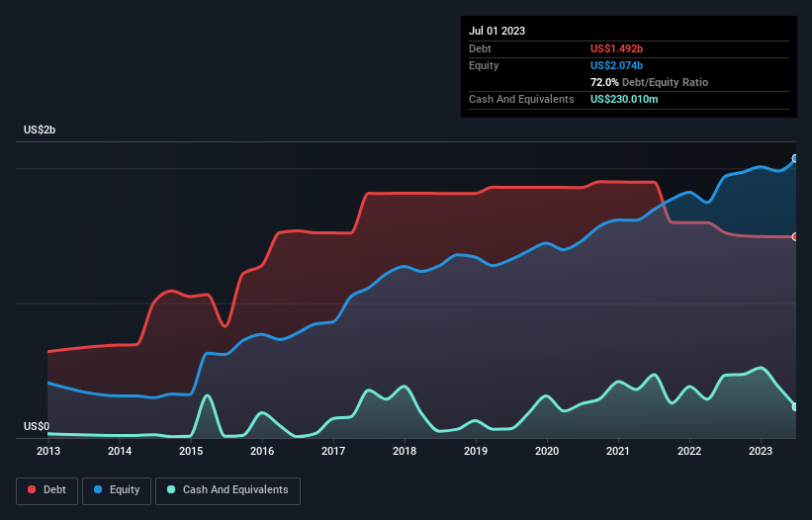The height and width of the screenshot is (520, 812).
Task: Toggle Cash And Equivalents legend button
Action: click(x=227, y=490)
